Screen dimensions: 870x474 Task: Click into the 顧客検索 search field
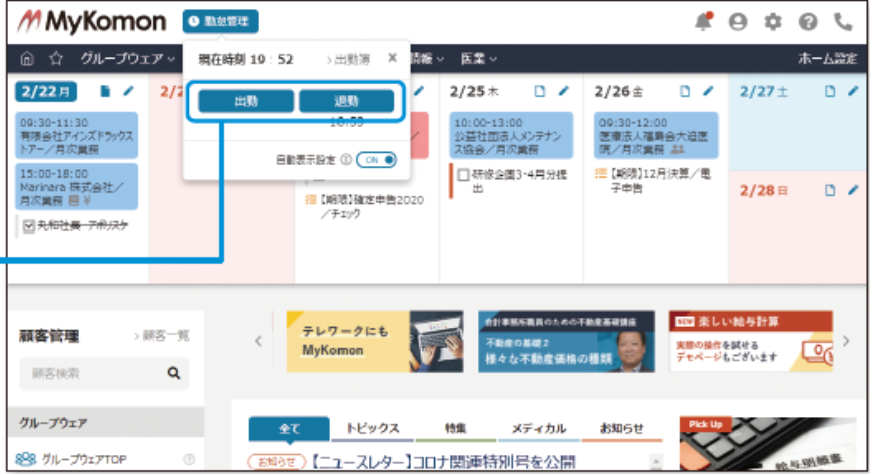(x=90, y=373)
